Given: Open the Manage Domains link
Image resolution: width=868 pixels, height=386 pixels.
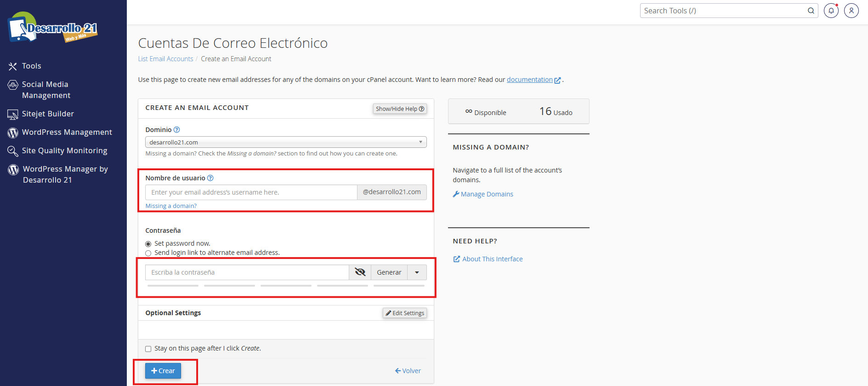Looking at the screenshot, I should pos(487,194).
